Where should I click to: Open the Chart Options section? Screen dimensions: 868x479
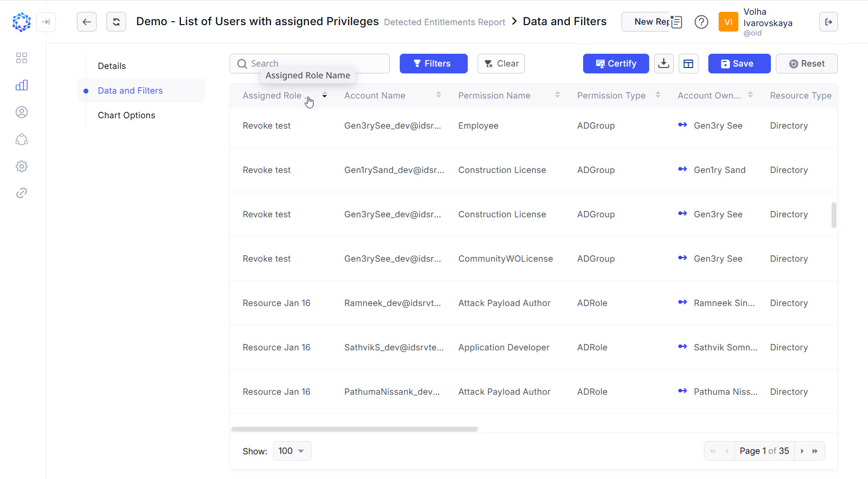click(x=126, y=115)
